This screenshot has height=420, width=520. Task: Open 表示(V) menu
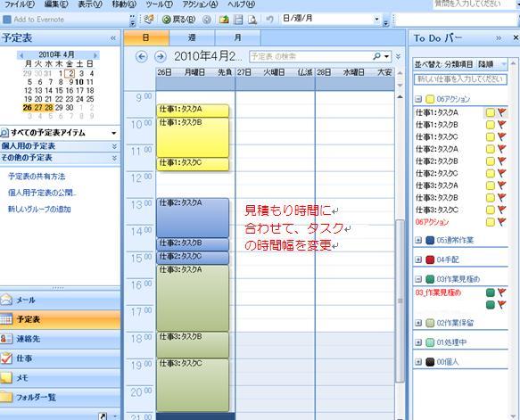(90, 4)
